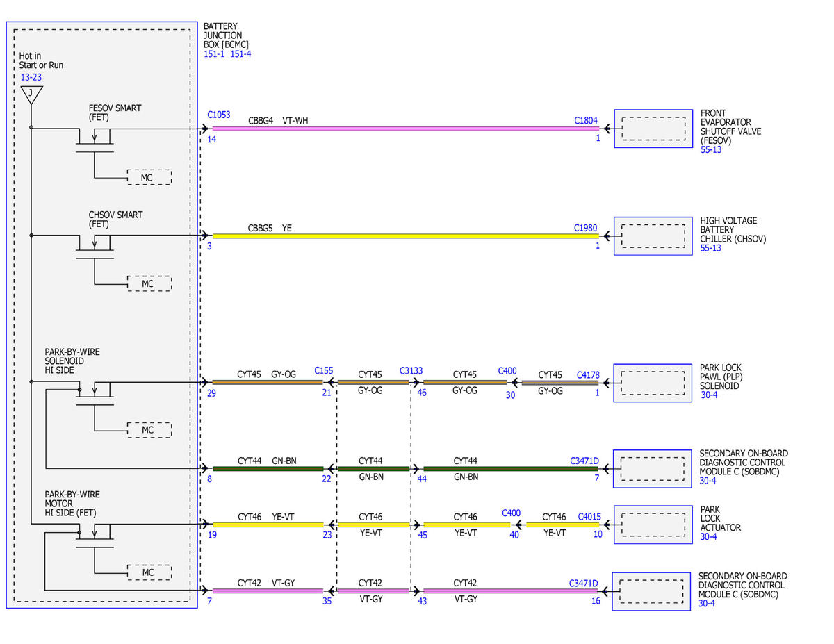Click C400 connector on the CYT45 GY-OG wire
Image resolution: width=834 pixels, height=644 pixels.
click(x=507, y=371)
